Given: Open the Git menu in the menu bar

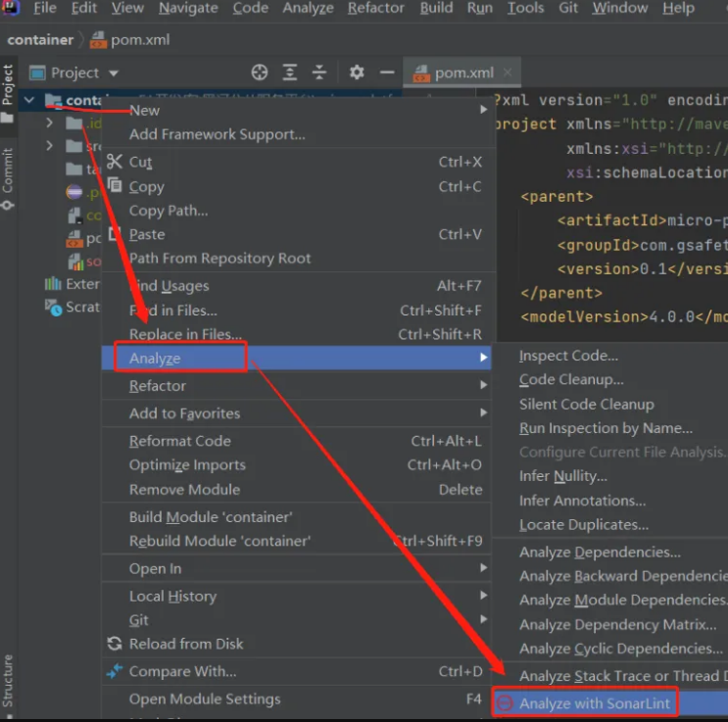Looking at the screenshot, I should (x=568, y=8).
